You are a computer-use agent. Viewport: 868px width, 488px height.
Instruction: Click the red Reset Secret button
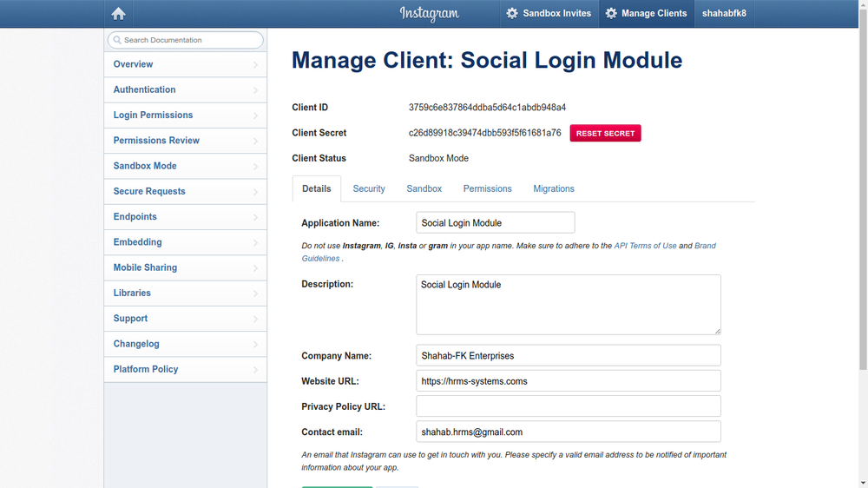[605, 133]
